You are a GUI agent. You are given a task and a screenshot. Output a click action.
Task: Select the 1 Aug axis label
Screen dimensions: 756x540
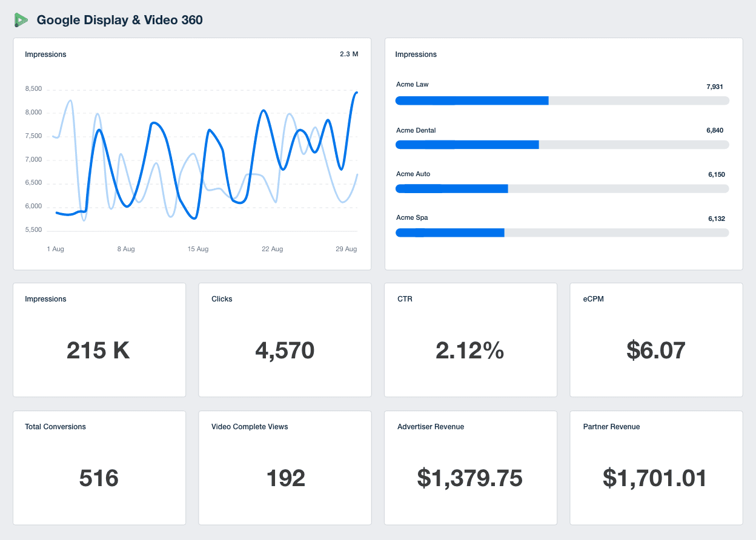(x=55, y=249)
